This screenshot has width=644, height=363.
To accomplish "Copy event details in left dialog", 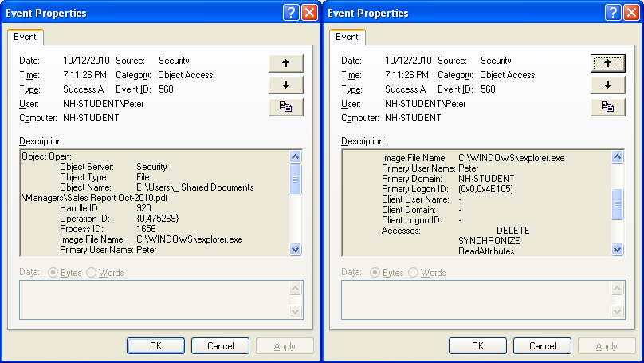I will [286, 107].
